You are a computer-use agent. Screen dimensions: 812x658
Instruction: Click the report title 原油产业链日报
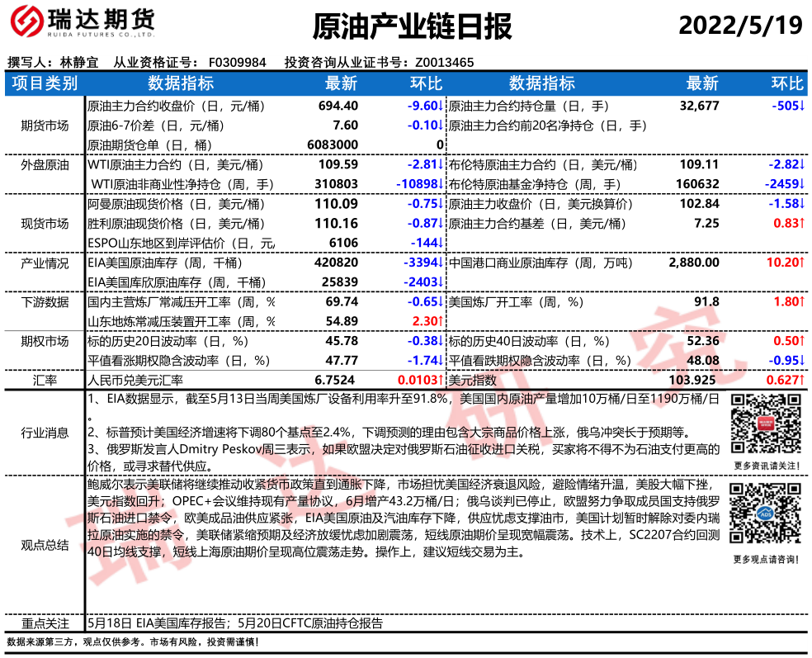tap(412, 27)
